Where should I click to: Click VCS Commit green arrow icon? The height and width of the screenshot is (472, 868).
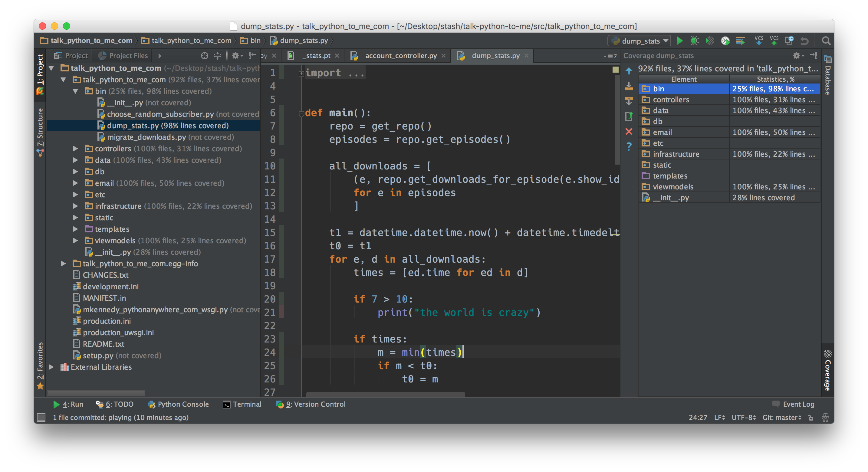pos(774,41)
